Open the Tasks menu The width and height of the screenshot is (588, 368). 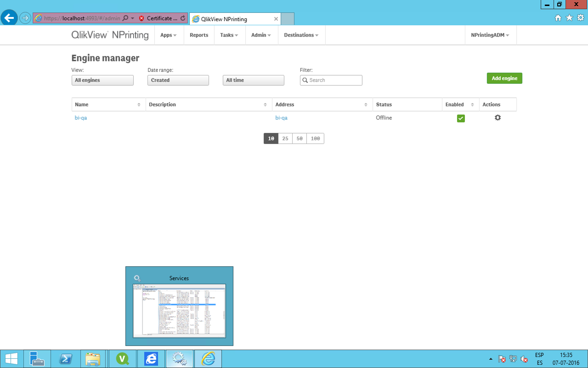(229, 35)
